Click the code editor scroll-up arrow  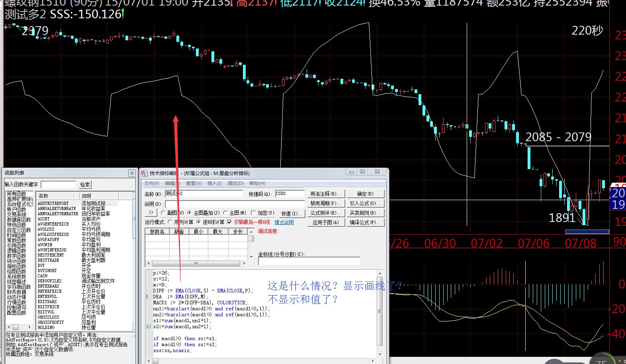pos(380,273)
